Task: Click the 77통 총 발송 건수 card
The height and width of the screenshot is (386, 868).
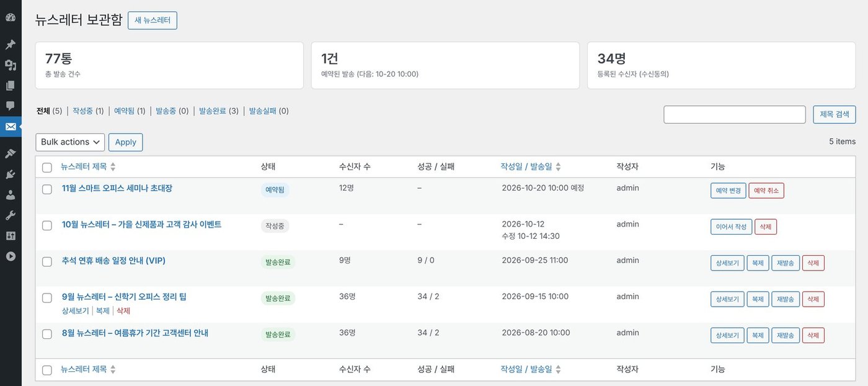Action: [169, 65]
